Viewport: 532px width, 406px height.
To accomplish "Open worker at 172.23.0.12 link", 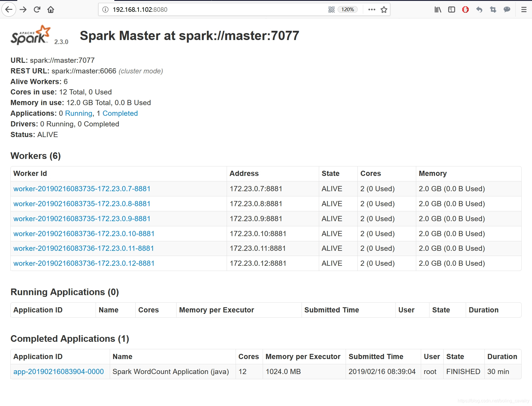I will pyautogui.click(x=84, y=263).
